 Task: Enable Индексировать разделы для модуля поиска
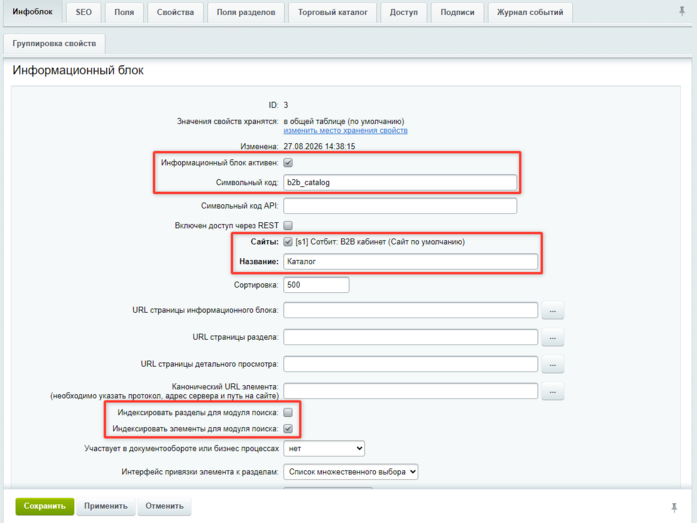coord(288,412)
